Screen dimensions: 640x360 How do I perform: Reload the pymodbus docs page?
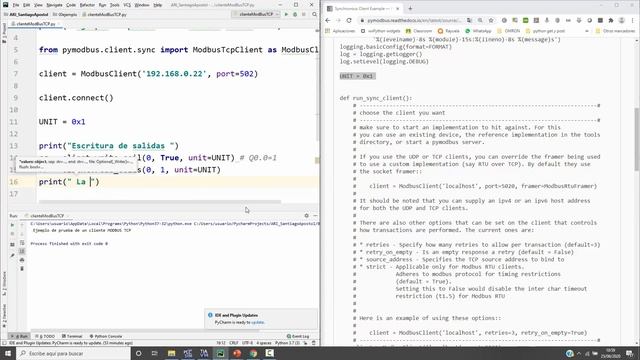349,20
